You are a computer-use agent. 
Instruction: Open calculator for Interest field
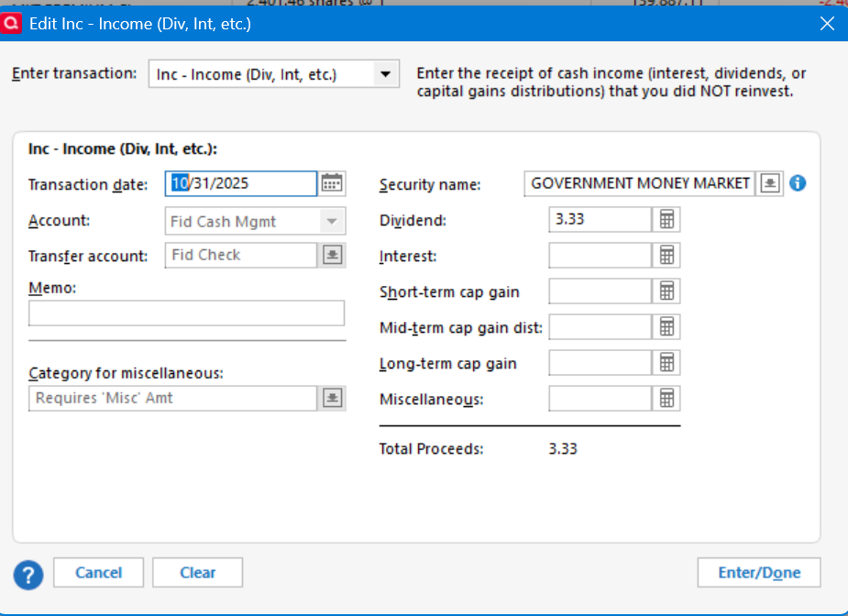[x=666, y=255]
